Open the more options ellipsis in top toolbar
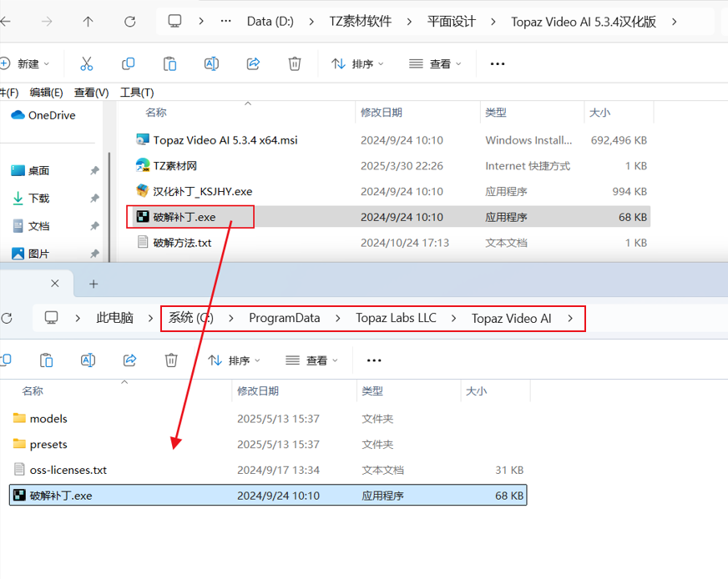728x579 pixels. 498,63
